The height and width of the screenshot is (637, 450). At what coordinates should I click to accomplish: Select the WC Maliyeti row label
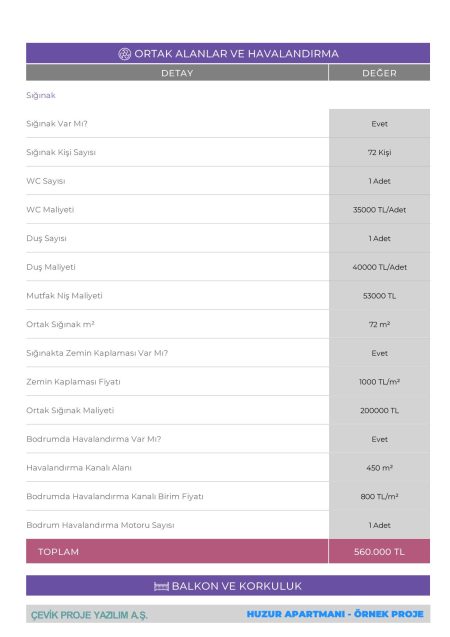(50, 210)
